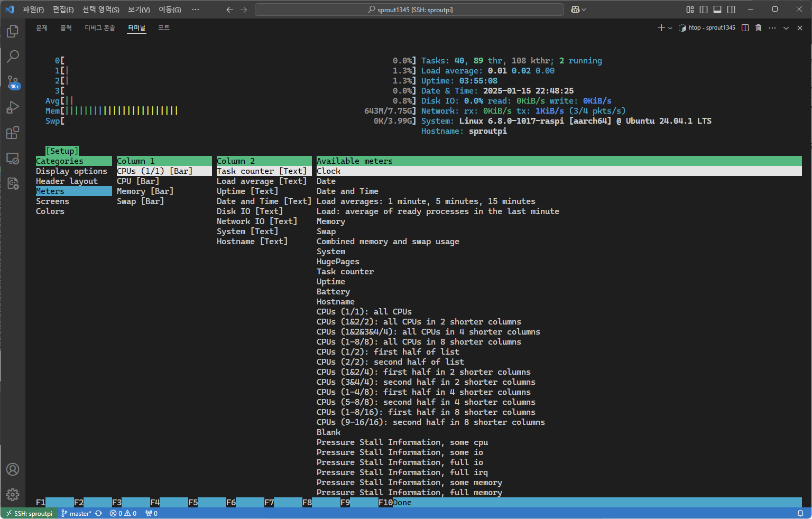
Task: Open the Accounts menu icon
Action: (x=13, y=469)
